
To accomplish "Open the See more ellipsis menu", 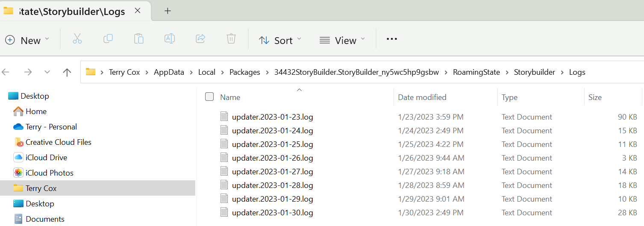I will pos(391,39).
